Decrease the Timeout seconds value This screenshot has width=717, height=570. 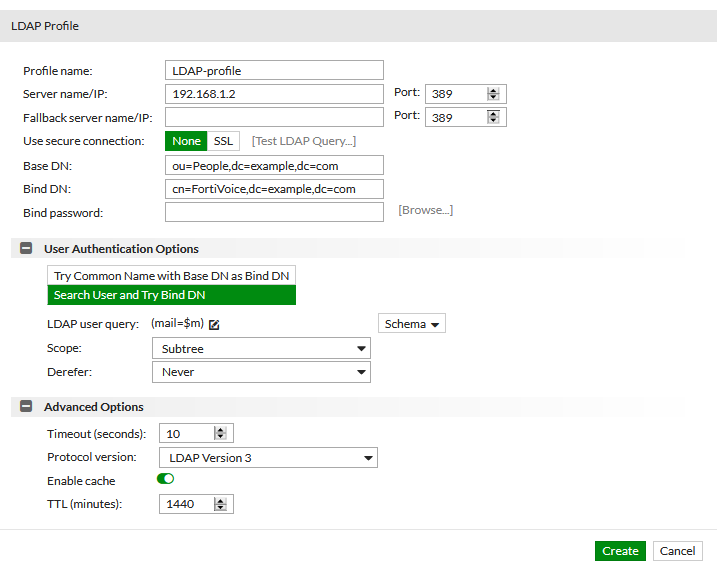pyautogui.click(x=220, y=437)
